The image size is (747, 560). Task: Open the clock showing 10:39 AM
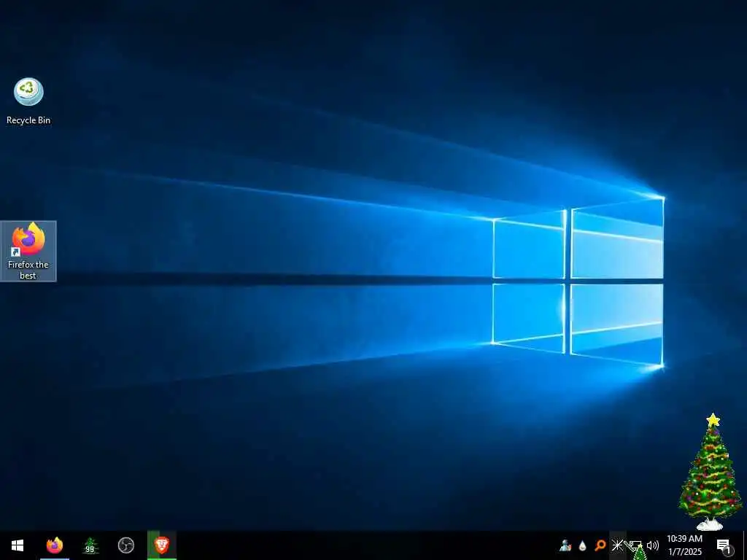click(x=684, y=545)
